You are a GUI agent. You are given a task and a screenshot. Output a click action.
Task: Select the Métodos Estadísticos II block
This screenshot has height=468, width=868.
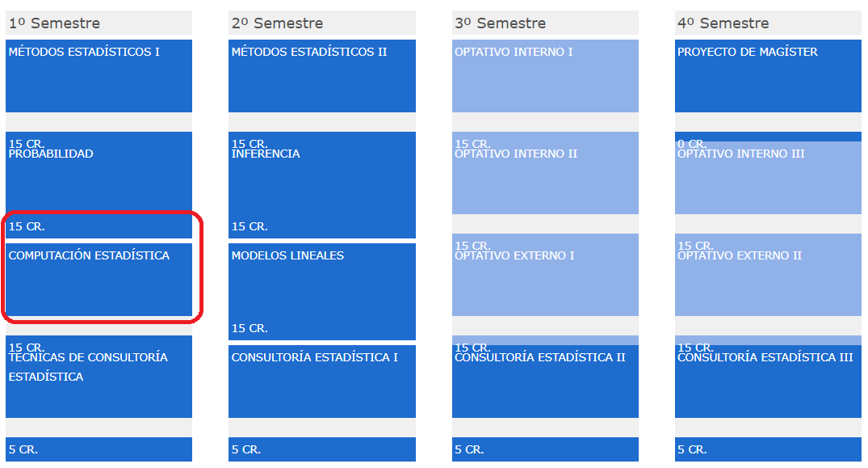pos(321,76)
